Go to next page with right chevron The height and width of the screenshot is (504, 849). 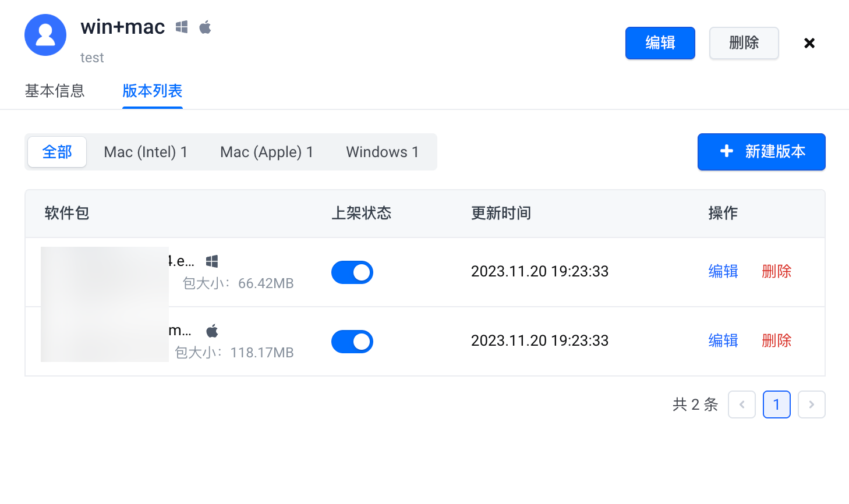pyautogui.click(x=811, y=404)
